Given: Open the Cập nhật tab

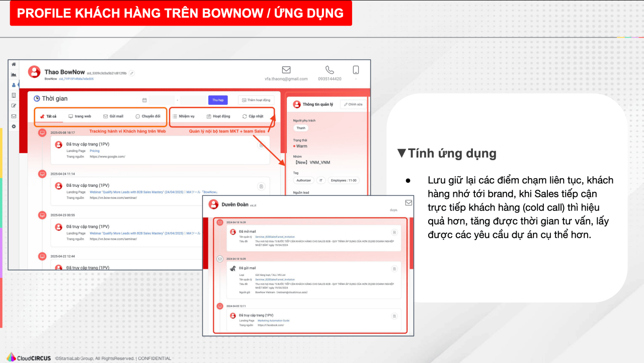Looking at the screenshot, I should pyautogui.click(x=253, y=116).
